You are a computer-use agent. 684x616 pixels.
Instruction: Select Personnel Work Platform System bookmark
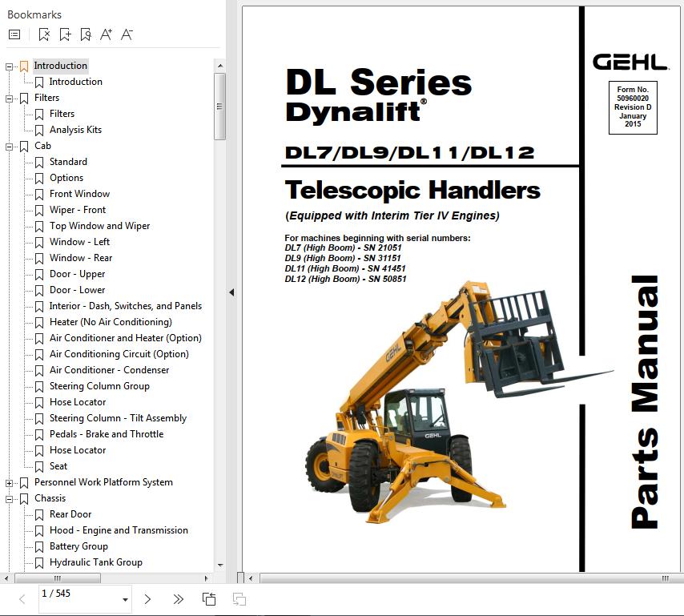[103, 482]
